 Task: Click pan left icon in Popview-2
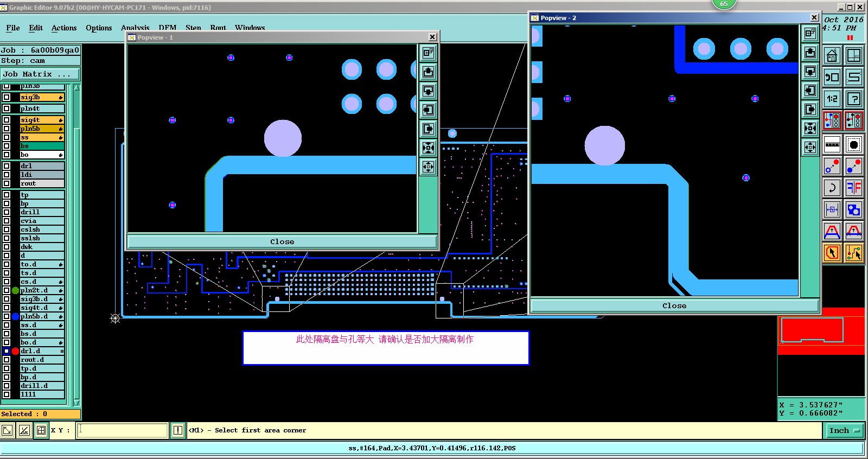point(810,90)
